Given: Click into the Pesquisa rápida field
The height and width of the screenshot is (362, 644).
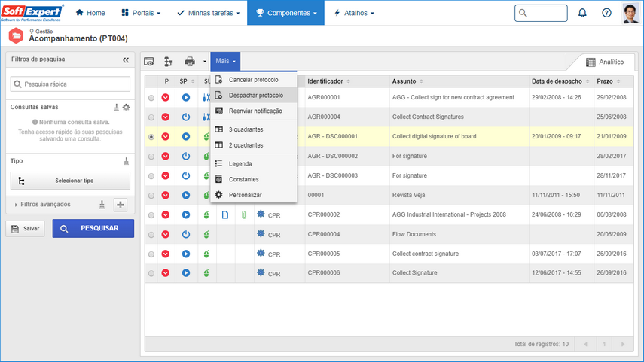Looking at the screenshot, I should point(70,84).
